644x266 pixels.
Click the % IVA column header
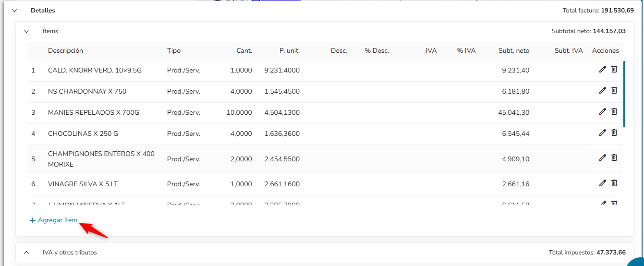tap(466, 50)
